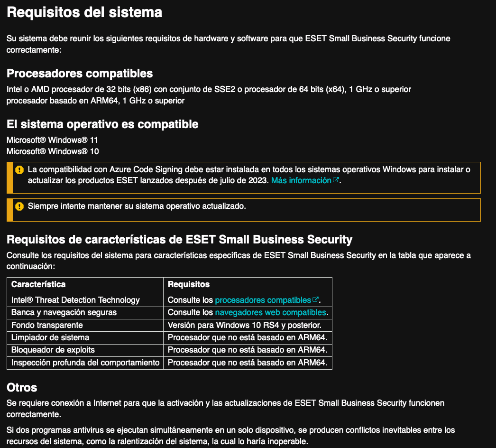Click the "Inspección profunda del comportamiento" cell
This screenshot has width=496, height=448.
click(85, 363)
